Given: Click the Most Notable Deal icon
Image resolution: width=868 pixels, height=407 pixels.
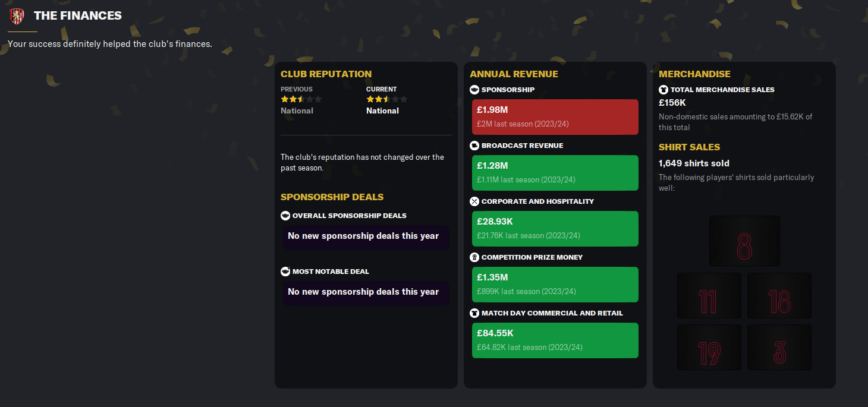Looking at the screenshot, I should pyautogui.click(x=285, y=272).
